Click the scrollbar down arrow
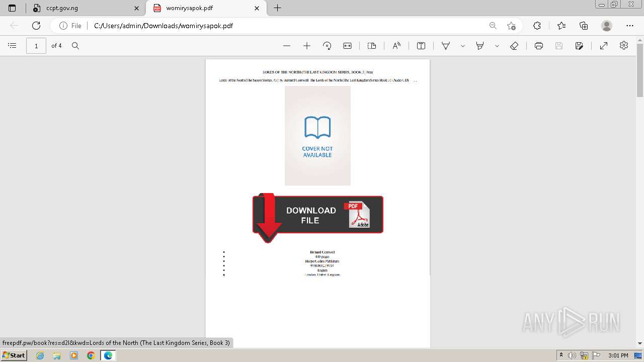 point(640,343)
